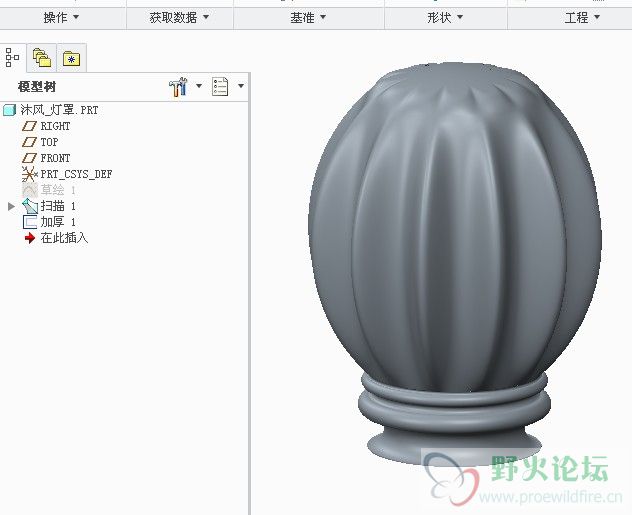Viewport: 632px width, 515px height.
Task: Click the plane icon beside RIGHT
Action: (29, 126)
